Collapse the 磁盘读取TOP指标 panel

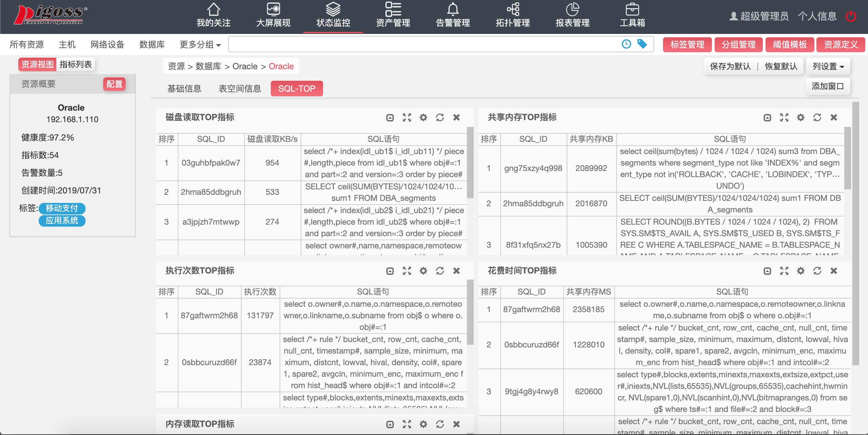(390, 117)
